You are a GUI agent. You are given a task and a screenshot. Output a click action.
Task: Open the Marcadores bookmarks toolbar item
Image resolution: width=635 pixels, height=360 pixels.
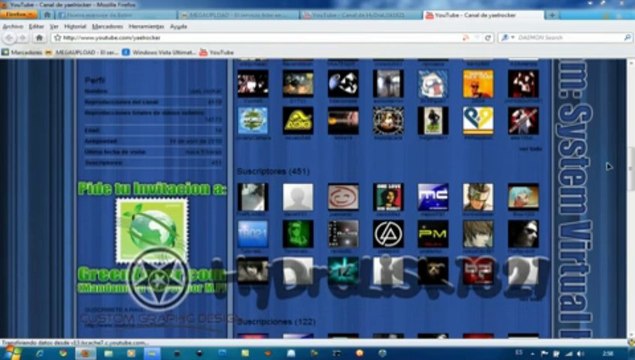pos(22,53)
